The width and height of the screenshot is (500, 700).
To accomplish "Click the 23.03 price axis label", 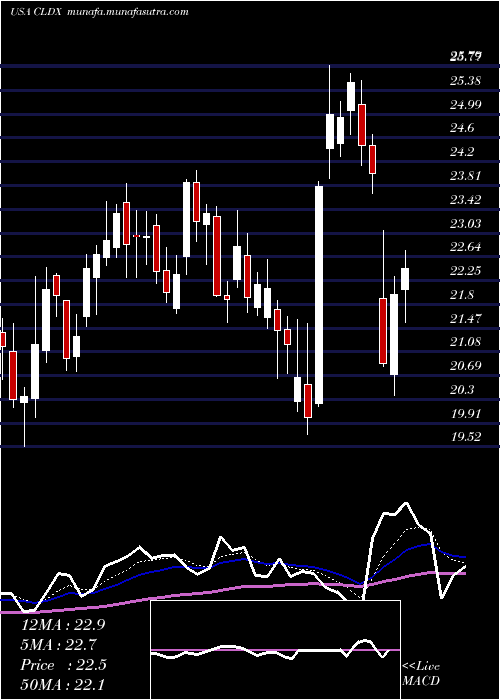I will (x=465, y=223).
